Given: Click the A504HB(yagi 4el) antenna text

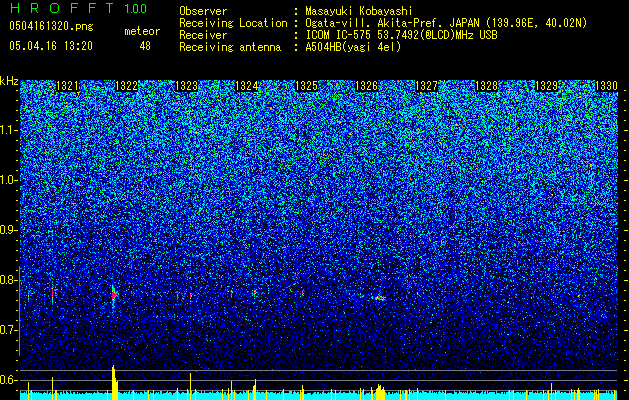Looking at the screenshot, I should (353, 47).
